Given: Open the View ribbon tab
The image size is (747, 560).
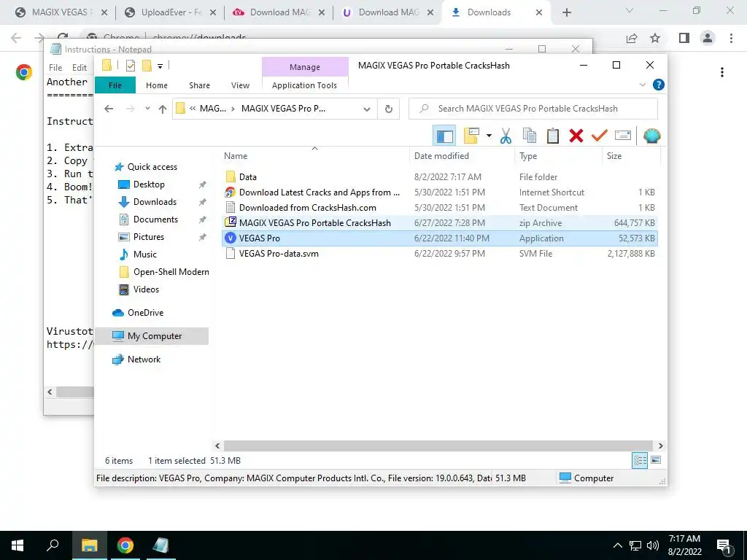Looking at the screenshot, I should [240, 85].
